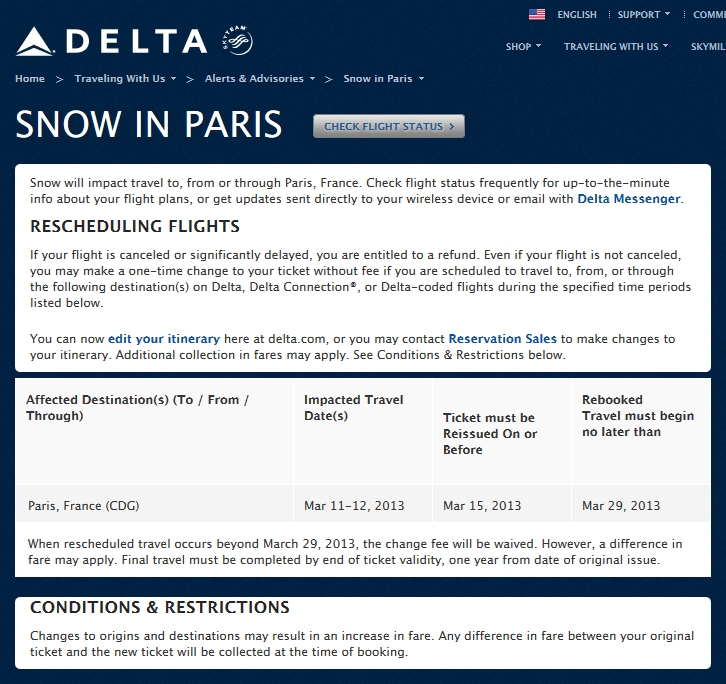Open TRAVELING WITH US in main navigation
The image size is (726, 684).
click(615, 46)
